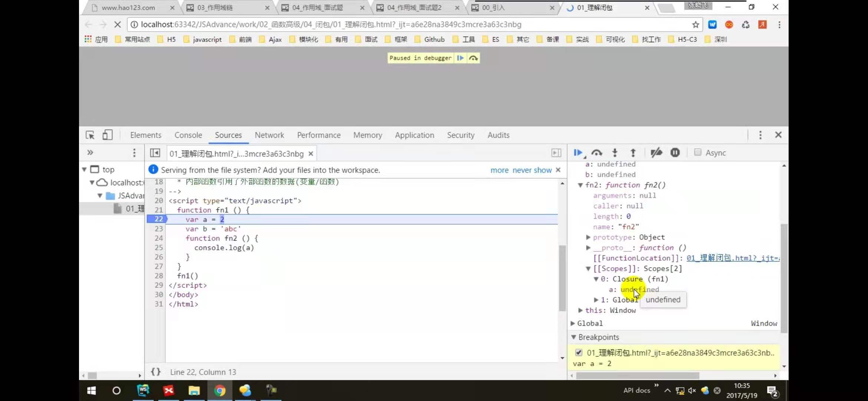868x401 pixels.
Task: Open the [[FunctionLocation]] source link
Action: pyautogui.click(x=733, y=258)
